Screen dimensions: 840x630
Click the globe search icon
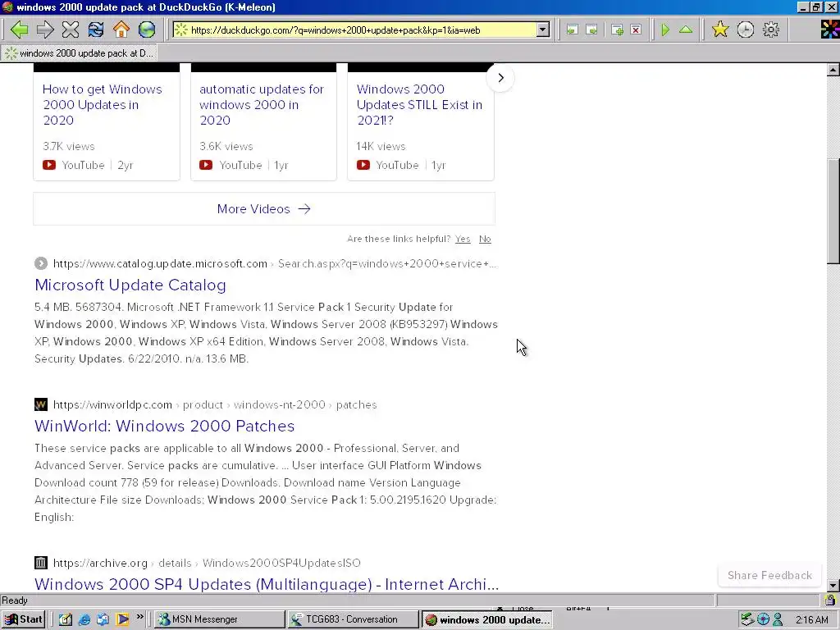click(147, 30)
